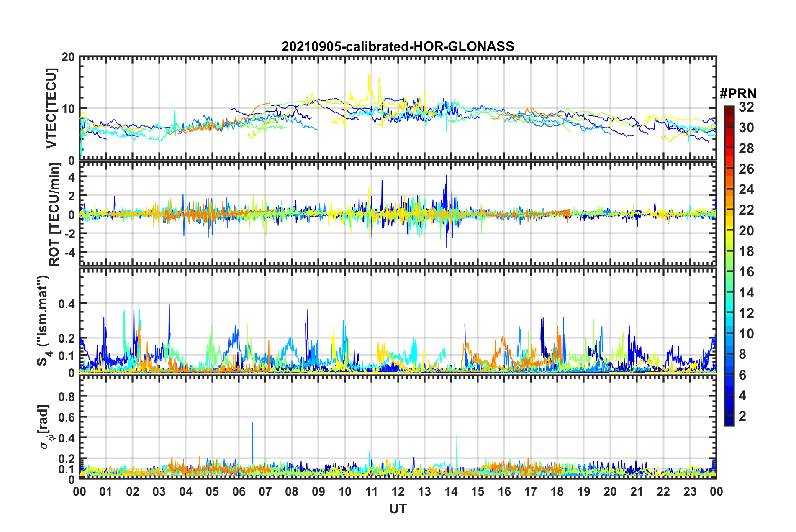Click the plot title "20210905-calibrated-HOR-GLONASS"

point(398,46)
